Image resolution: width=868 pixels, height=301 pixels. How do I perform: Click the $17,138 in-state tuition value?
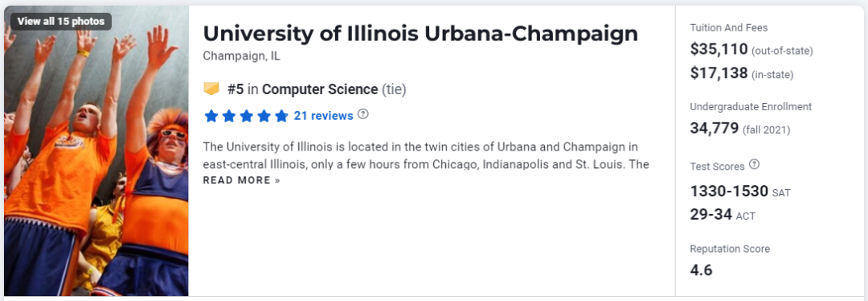click(x=719, y=72)
